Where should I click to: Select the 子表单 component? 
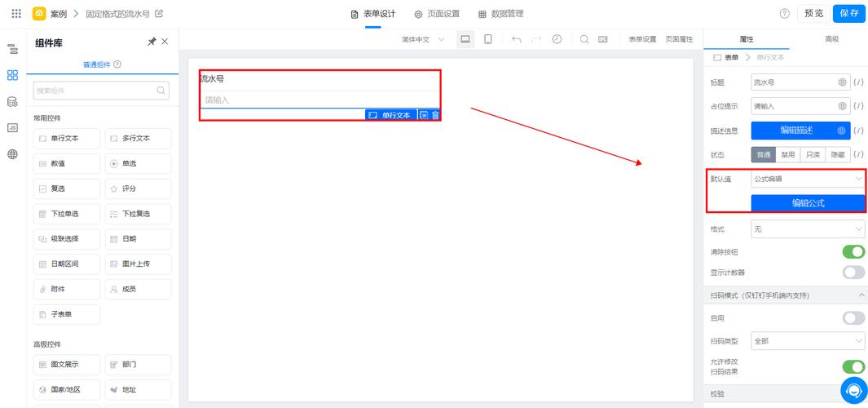tap(67, 314)
